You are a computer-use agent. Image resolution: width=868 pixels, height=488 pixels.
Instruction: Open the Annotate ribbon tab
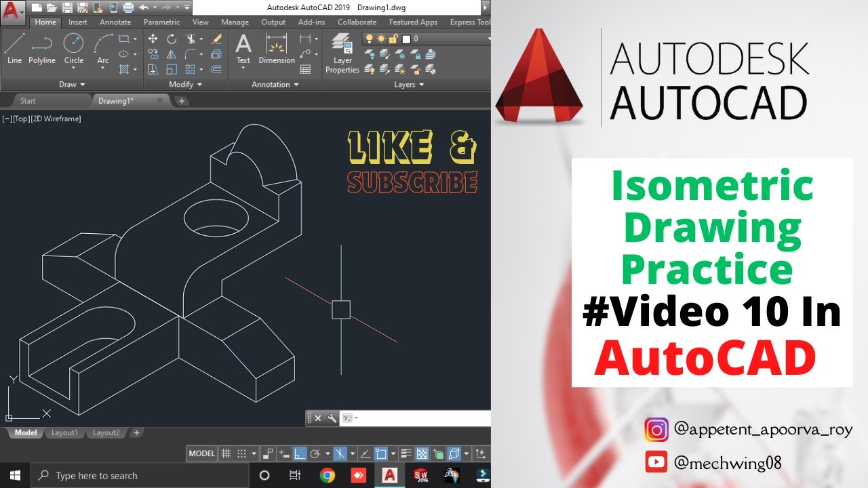coord(115,22)
